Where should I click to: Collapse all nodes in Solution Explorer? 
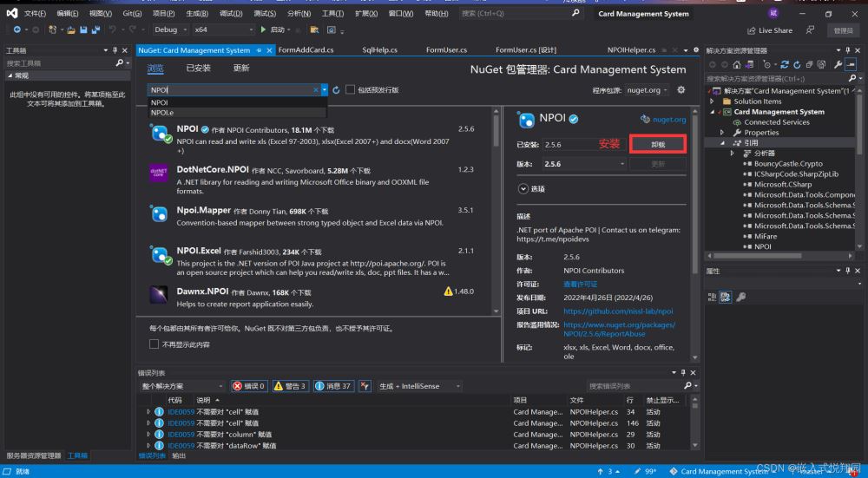tap(809, 65)
